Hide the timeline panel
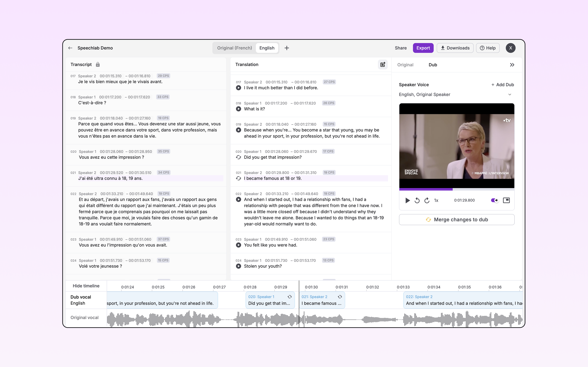This screenshot has height=367, width=588. pos(86,286)
